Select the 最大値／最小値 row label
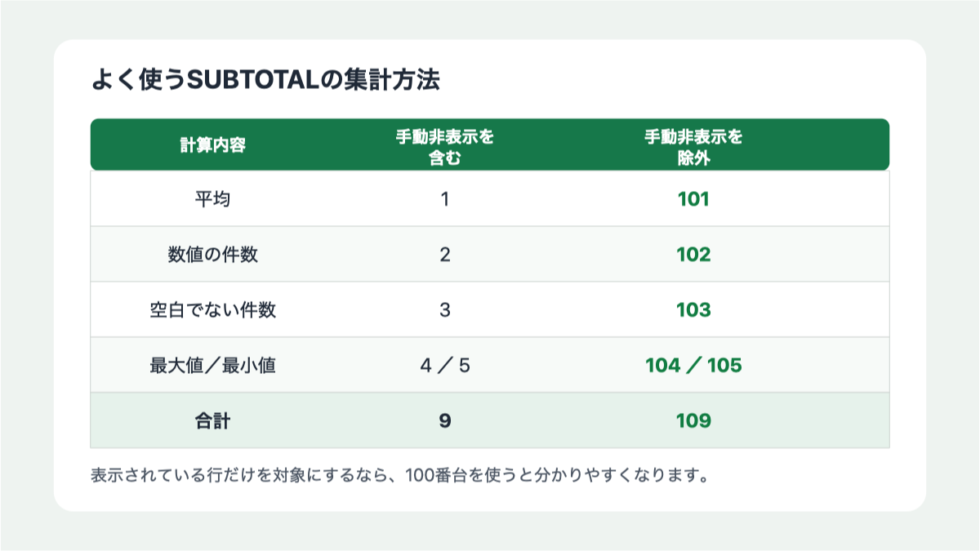Image resolution: width=980 pixels, height=551 pixels. click(213, 365)
